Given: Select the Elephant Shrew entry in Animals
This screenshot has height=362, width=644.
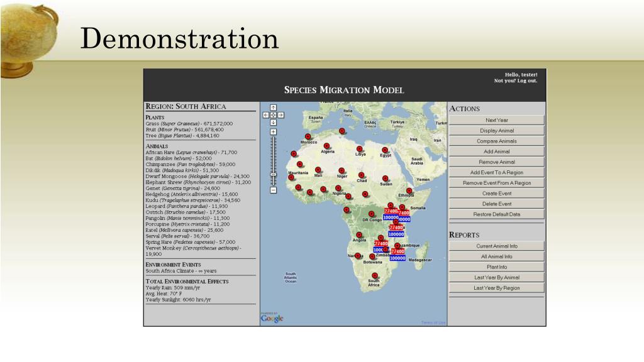Looking at the screenshot, I should click(198, 182).
